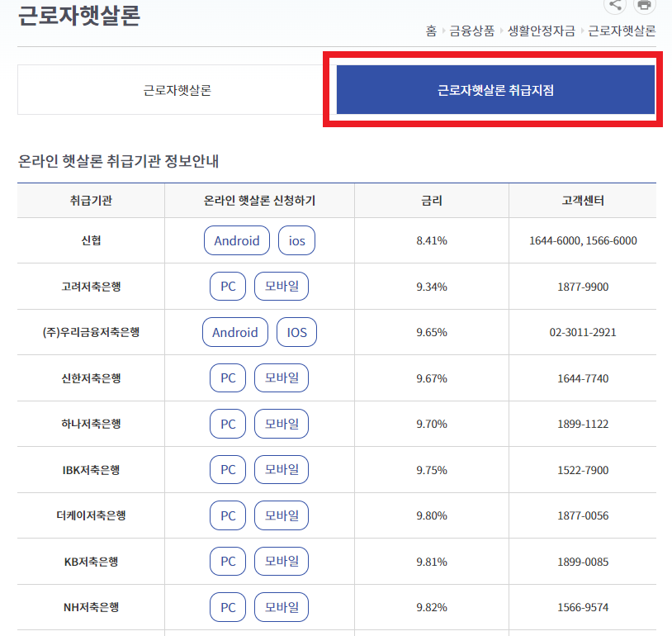
Task: Click PC button for KB저축은행
Action: pos(228,562)
